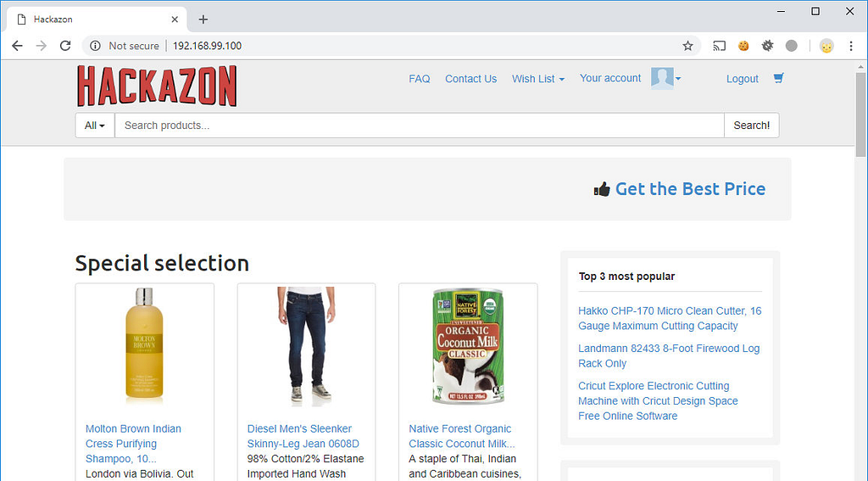Open the Diesel jeans product image
The width and height of the screenshot is (868, 481).
(306, 346)
